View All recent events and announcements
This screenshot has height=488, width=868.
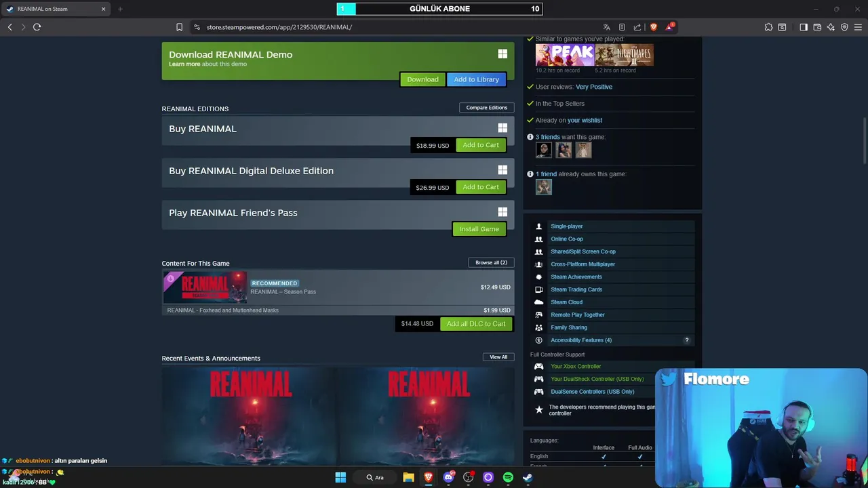498,357
